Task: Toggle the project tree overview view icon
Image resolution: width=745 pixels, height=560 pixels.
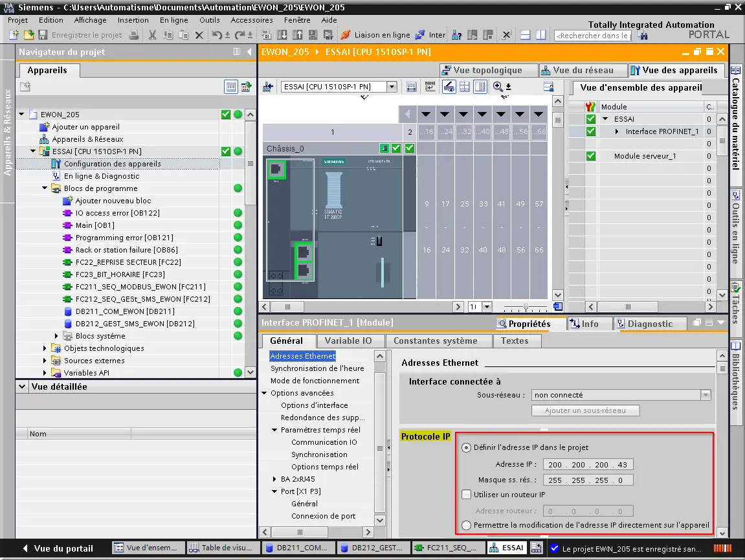Action: click(x=230, y=87)
